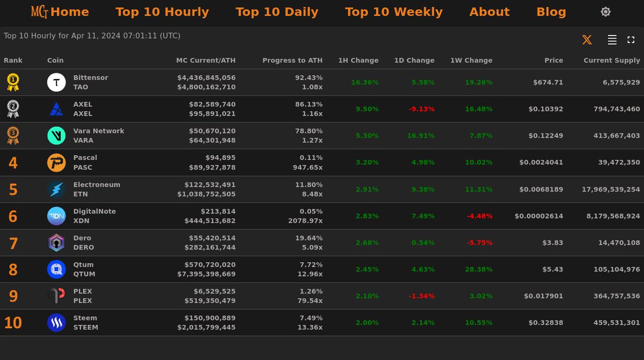Click the $674.71 Bittensor price
This screenshot has height=360, width=644.
548,82
